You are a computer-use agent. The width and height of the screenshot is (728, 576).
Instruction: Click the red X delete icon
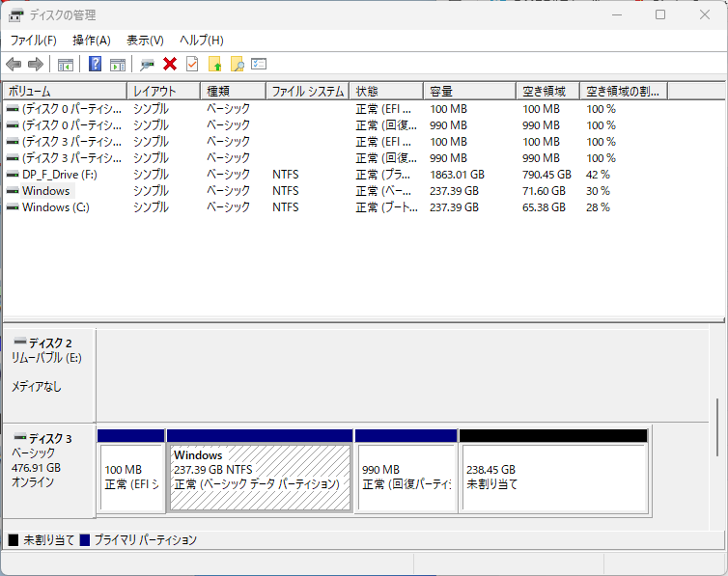click(170, 64)
